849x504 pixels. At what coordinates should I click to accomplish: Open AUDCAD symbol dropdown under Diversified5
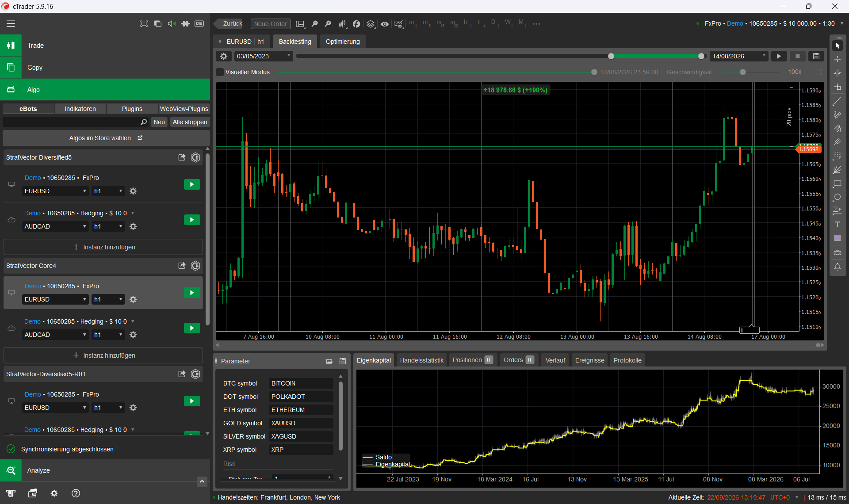tap(55, 226)
